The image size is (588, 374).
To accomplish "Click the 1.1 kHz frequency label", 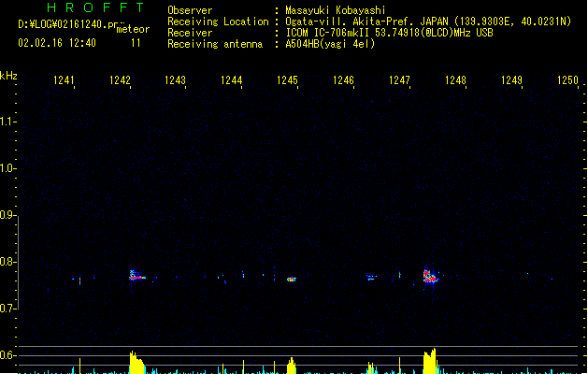I will tap(7, 122).
